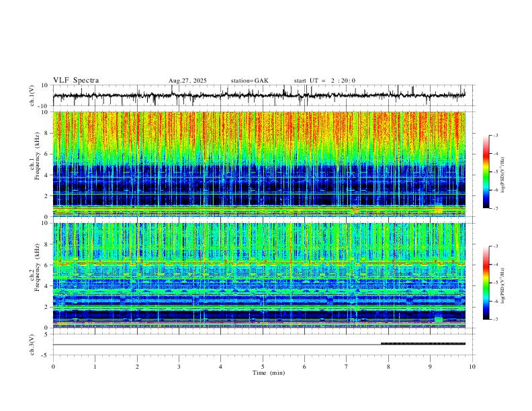Click the "ch.3(V)" axis label

coord(32,345)
